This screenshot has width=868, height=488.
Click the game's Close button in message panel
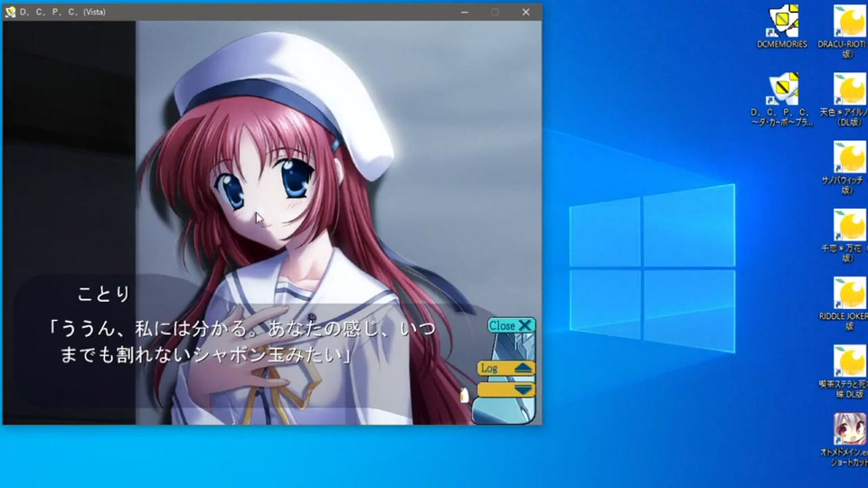tap(511, 325)
